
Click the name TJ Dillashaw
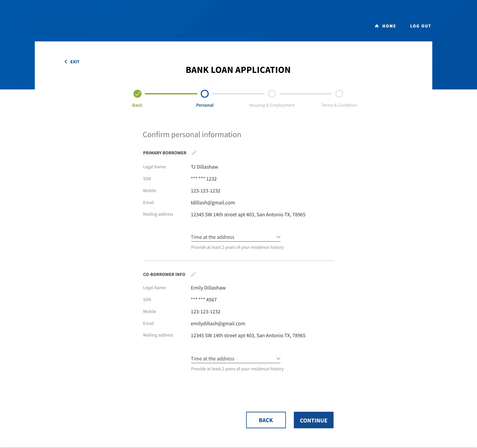coord(204,167)
